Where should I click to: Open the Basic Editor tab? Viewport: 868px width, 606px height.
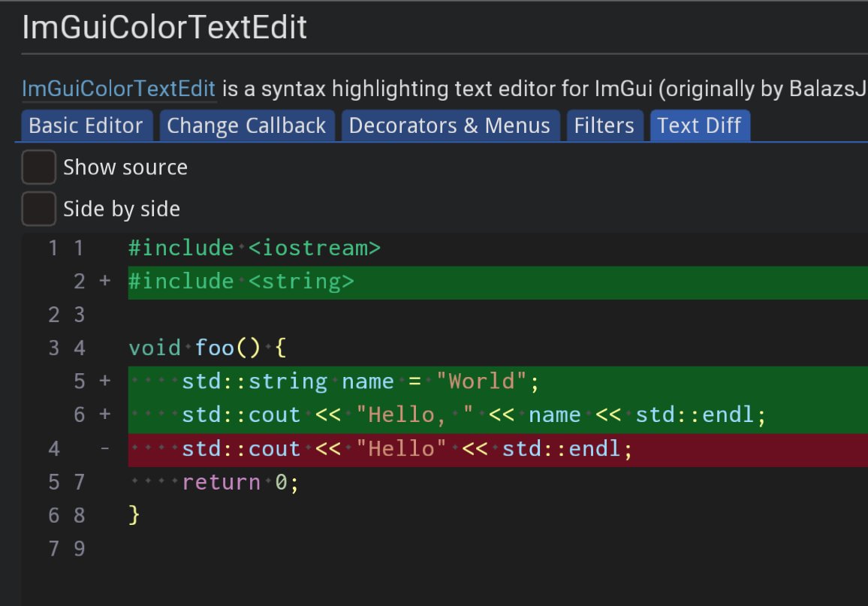[86, 125]
